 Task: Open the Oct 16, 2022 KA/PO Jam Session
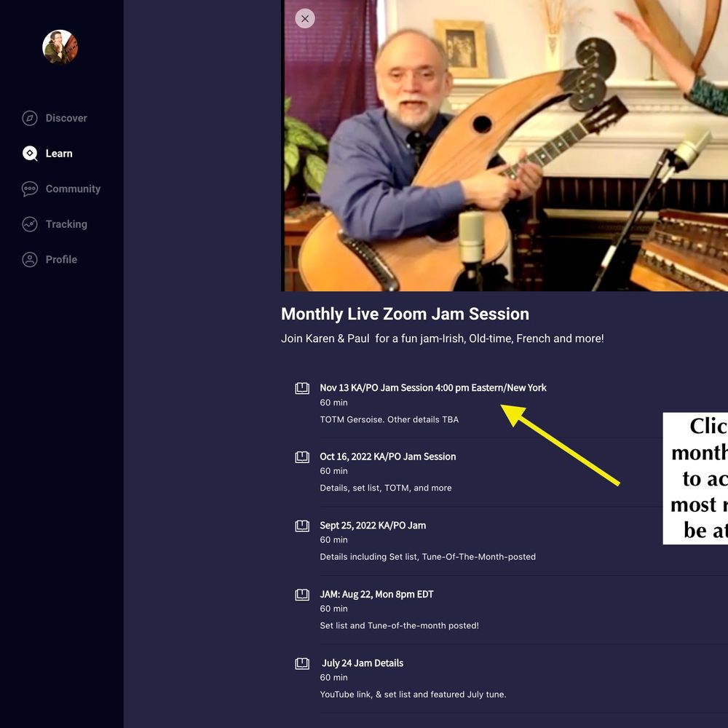(388, 456)
